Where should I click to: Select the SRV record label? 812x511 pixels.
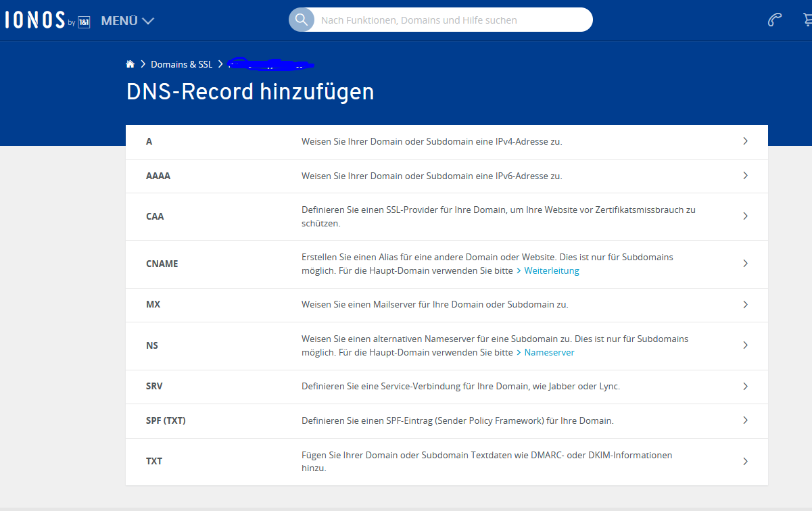click(154, 387)
